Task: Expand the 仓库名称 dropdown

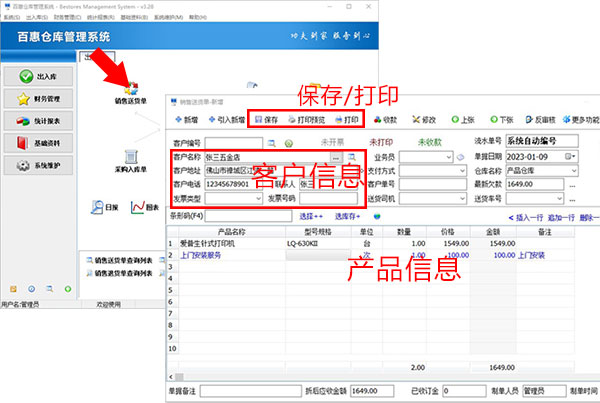Action: tap(574, 170)
